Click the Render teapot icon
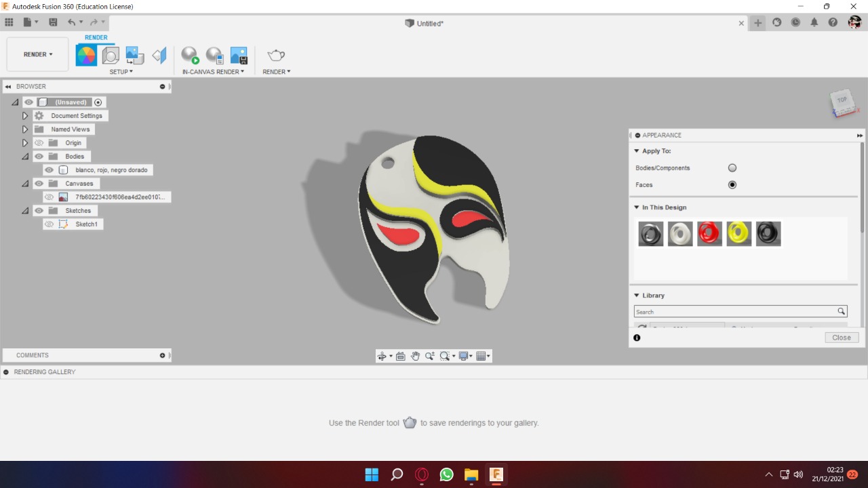 pos(276,56)
